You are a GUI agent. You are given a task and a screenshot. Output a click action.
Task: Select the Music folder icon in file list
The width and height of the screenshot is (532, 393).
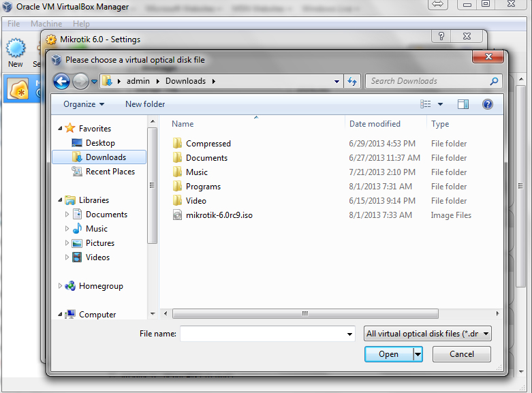pos(177,172)
